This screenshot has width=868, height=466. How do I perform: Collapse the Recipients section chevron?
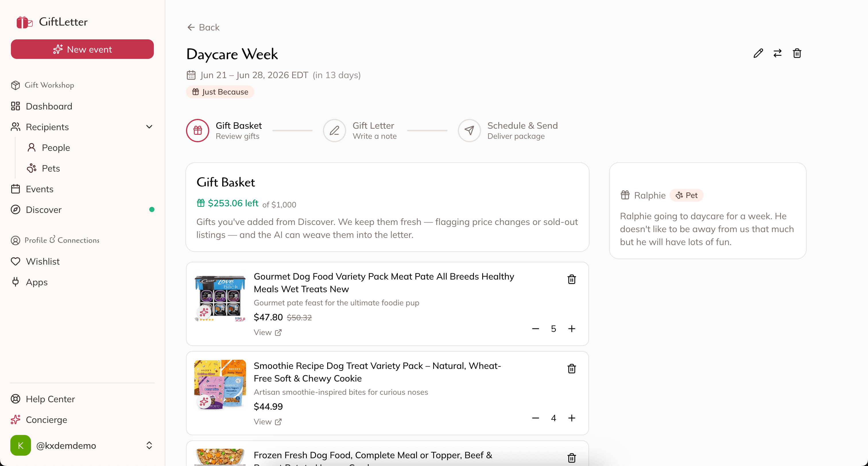pyautogui.click(x=149, y=127)
